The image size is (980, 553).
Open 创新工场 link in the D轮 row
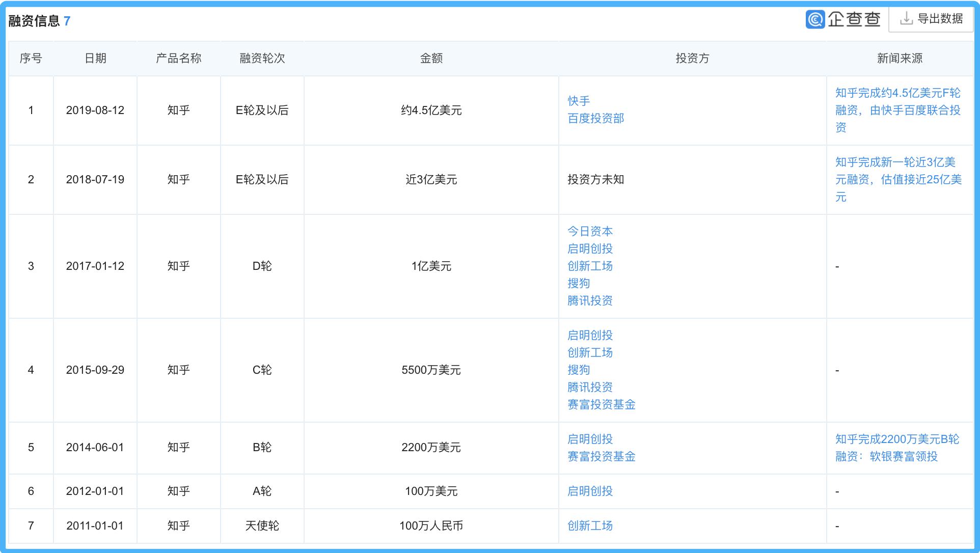pos(590,266)
